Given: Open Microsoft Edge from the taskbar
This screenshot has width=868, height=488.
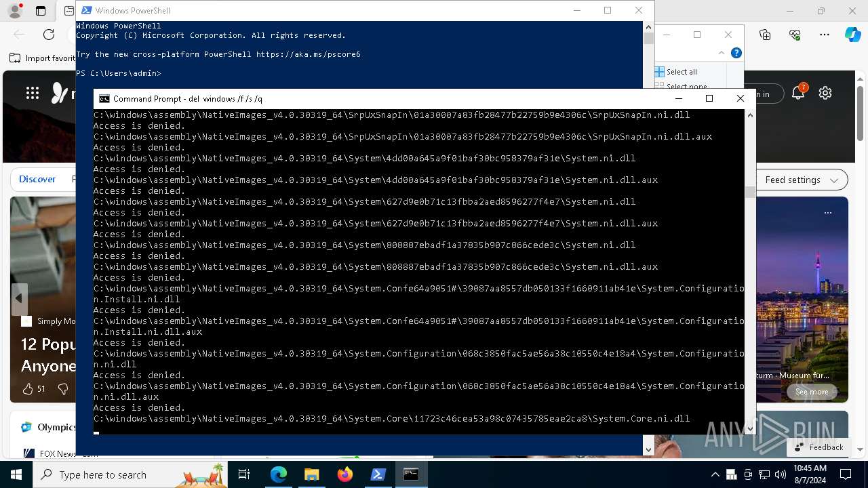Looking at the screenshot, I should [279, 474].
